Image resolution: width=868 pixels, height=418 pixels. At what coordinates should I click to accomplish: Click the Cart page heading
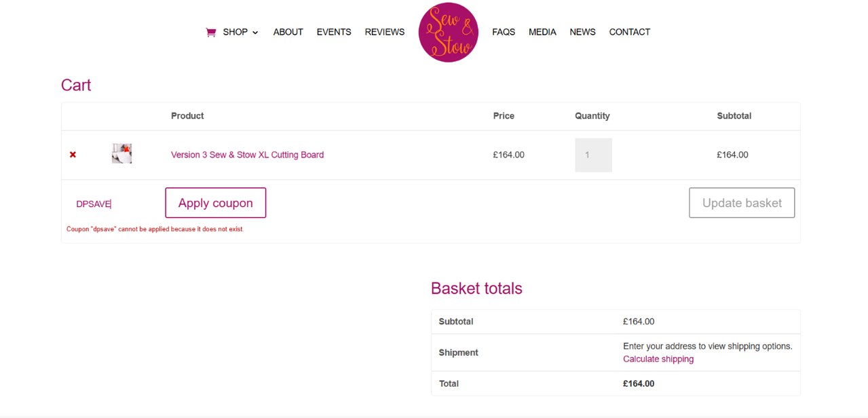[x=76, y=85]
